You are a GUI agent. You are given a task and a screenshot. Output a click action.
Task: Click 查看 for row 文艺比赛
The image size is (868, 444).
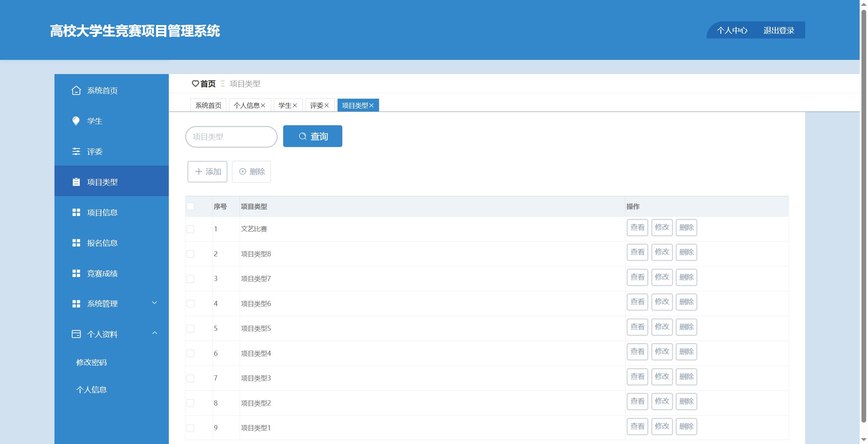tap(637, 227)
